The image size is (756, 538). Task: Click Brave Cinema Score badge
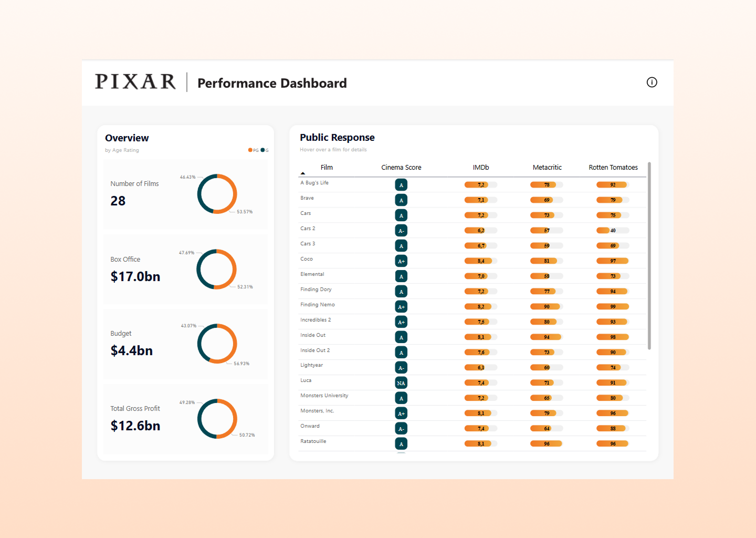[x=401, y=200]
